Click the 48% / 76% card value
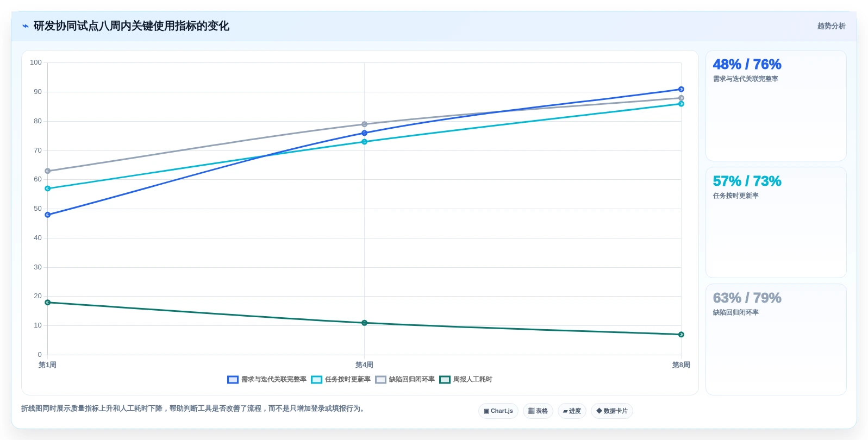Viewport: 868px width, 440px height. tap(747, 65)
